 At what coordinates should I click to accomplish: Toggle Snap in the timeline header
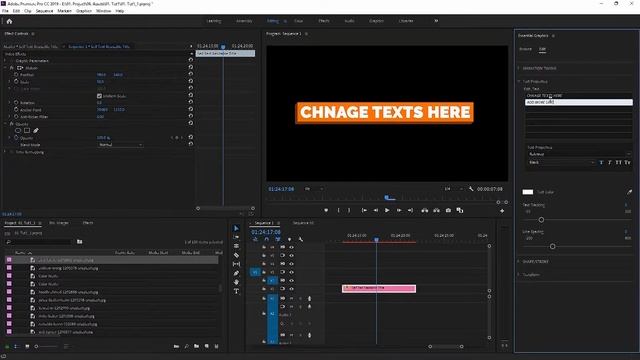point(266,239)
